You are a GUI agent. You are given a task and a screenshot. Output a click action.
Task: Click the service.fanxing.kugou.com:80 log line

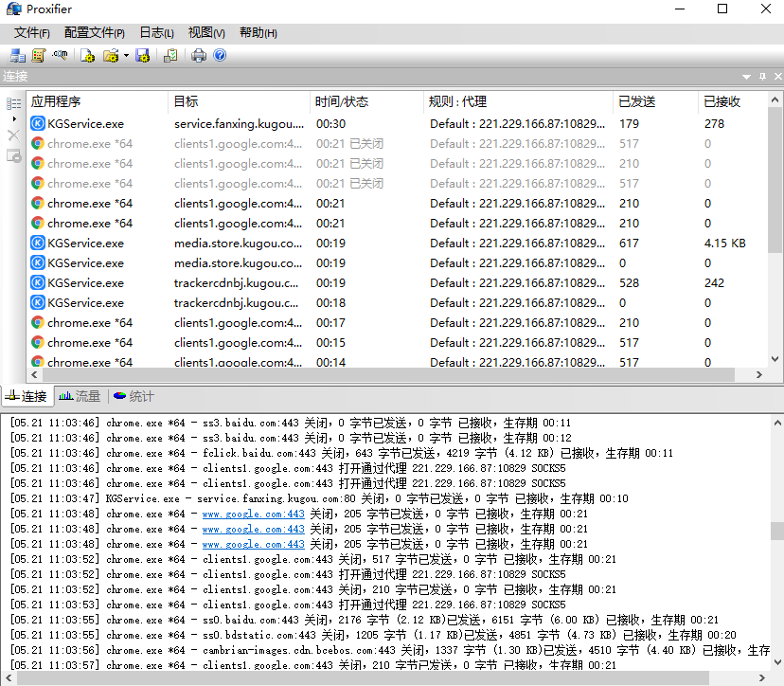point(319,498)
